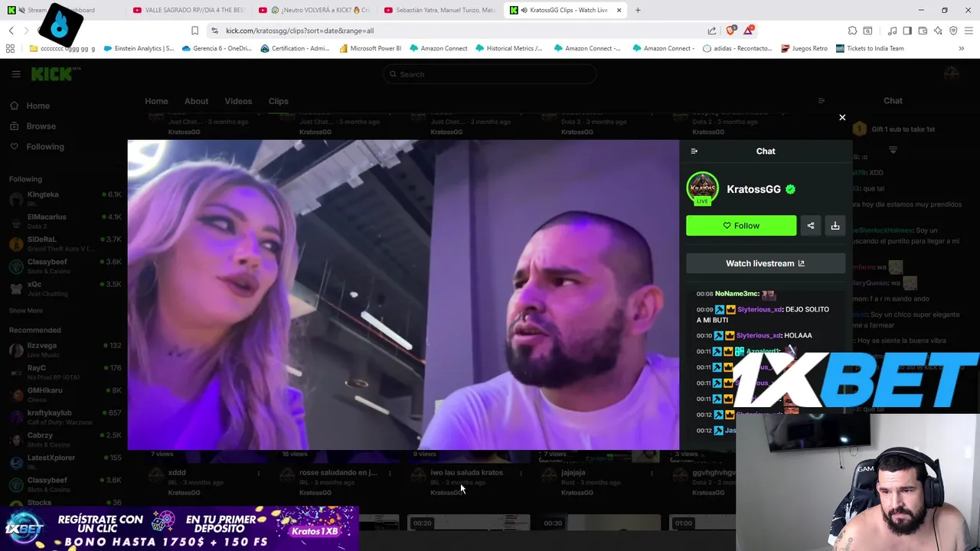Image resolution: width=980 pixels, height=551 pixels.
Task: Open ElMacarius channel in the sidebar
Action: tap(65, 220)
